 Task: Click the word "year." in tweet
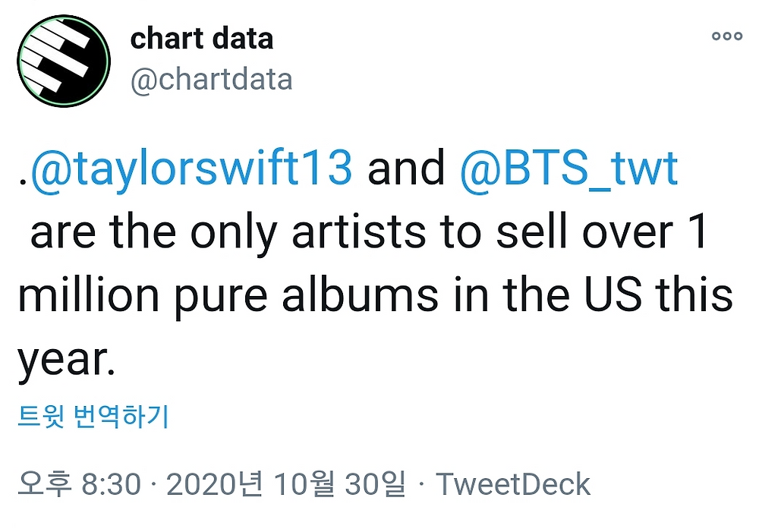[x=66, y=360]
